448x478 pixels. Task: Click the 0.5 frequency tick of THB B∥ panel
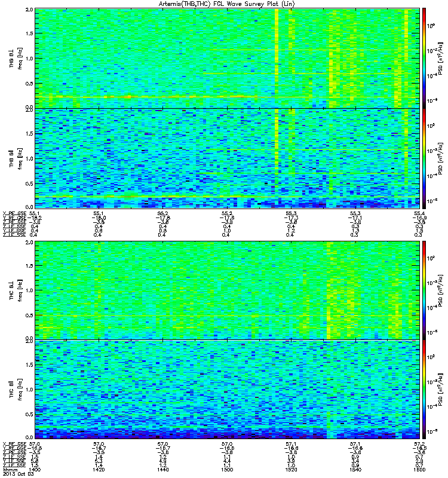[29, 183]
